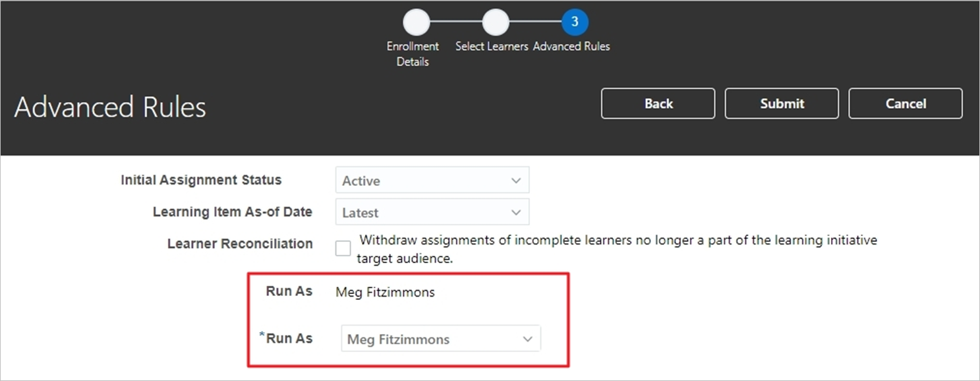Click the chevron arrow in the Run As box
This screenshot has height=381, width=980.
point(527,339)
